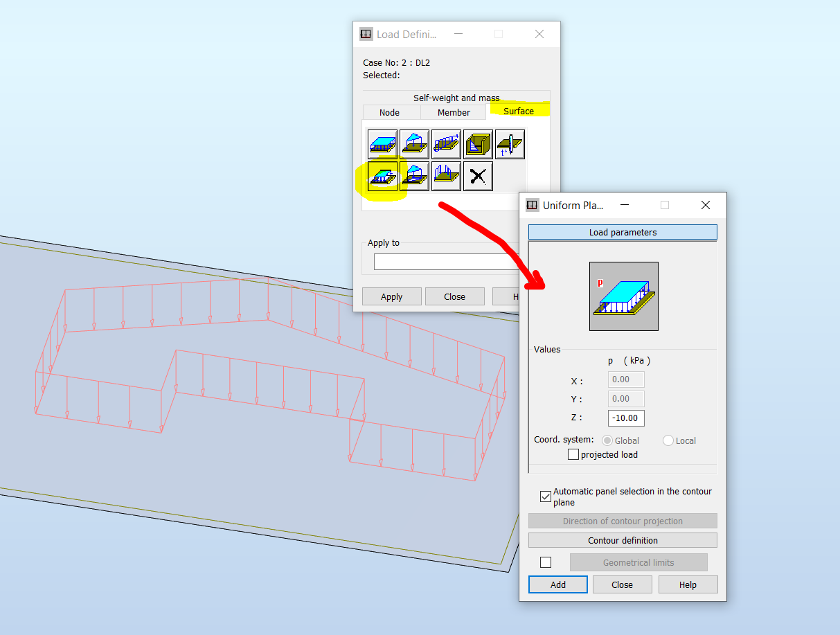This screenshot has height=635, width=840.
Task: Uncheck automatic panel selection in contour plane
Action: coord(546,497)
